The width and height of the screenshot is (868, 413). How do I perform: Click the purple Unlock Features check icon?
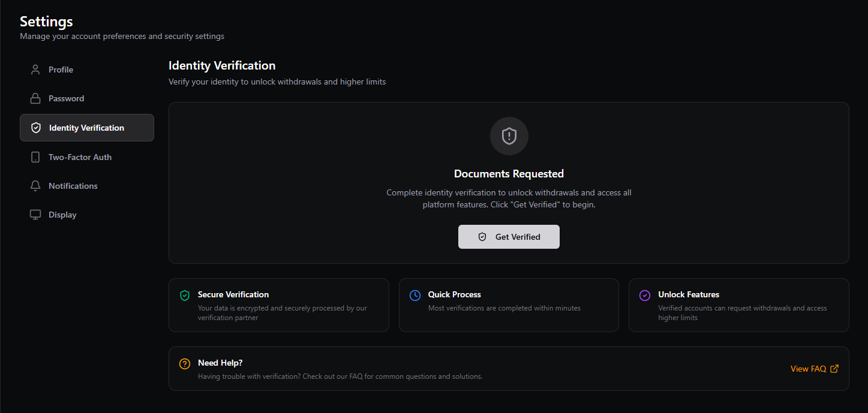click(x=645, y=296)
